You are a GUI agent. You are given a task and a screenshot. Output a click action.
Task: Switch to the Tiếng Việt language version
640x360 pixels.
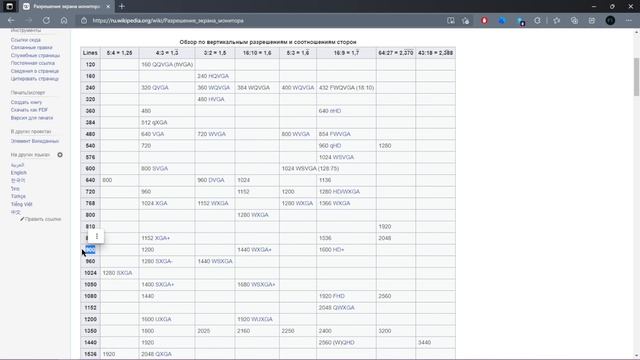[22, 204]
